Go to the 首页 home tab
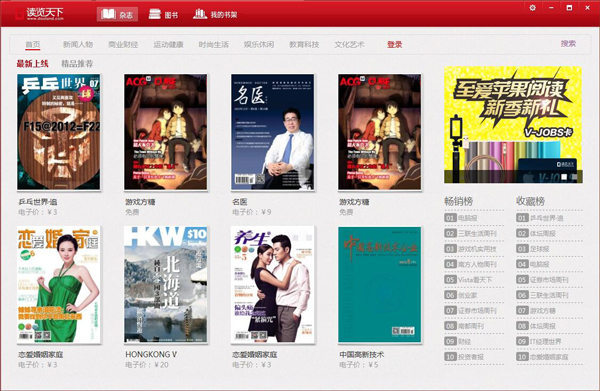 click(x=33, y=44)
